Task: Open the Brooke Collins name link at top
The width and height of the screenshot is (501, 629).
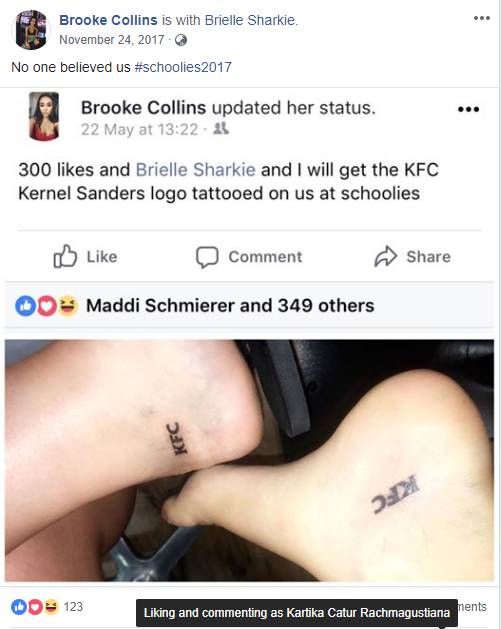Action: (108, 20)
